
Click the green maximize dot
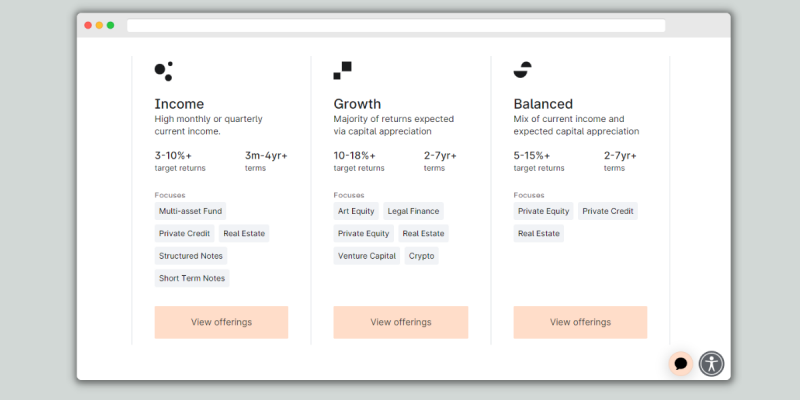pyautogui.click(x=110, y=26)
